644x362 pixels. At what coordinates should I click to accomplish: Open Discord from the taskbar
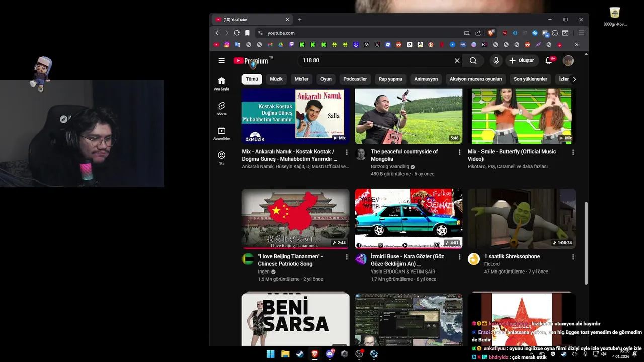tap(330, 354)
